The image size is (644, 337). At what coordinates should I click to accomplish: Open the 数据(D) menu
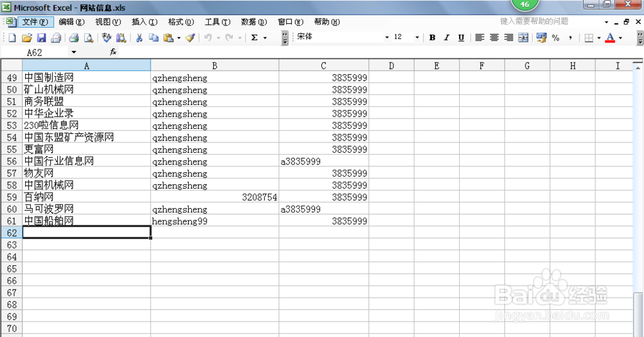pyautogui.click(x=254, y=22)
